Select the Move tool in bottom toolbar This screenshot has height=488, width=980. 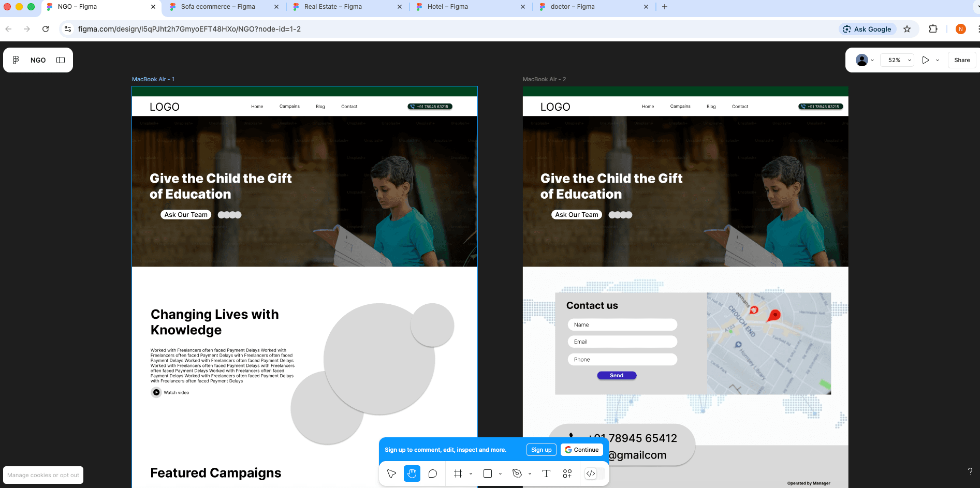(x=392, y=474)
